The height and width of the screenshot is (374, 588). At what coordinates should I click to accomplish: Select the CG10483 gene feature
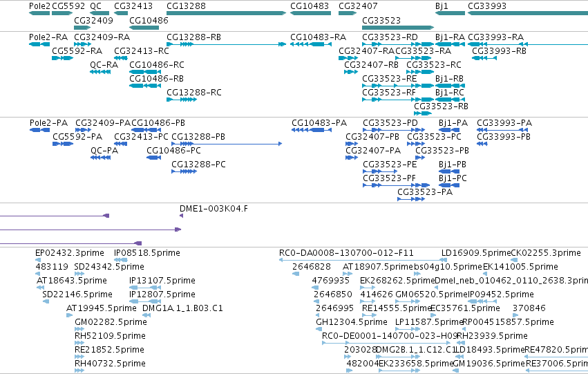coord(310,13)
